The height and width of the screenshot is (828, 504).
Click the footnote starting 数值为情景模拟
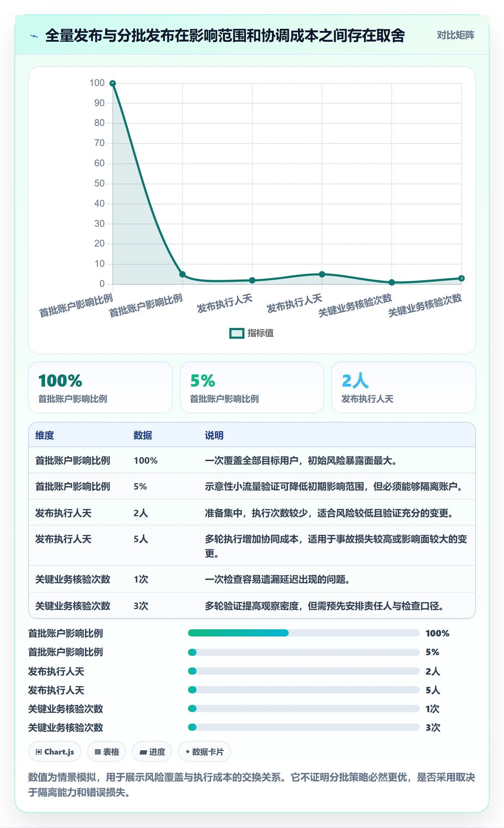pyautogui.click(x=252, y=785)
